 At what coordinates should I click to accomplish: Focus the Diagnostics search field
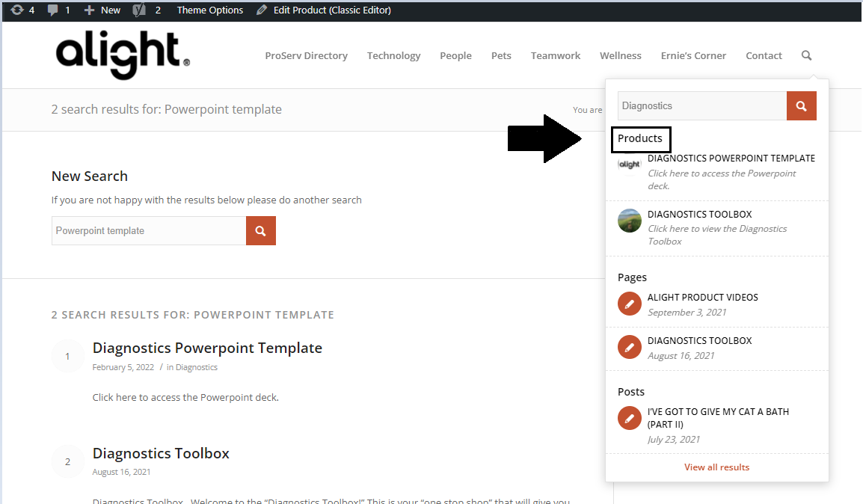click(701, 105)
